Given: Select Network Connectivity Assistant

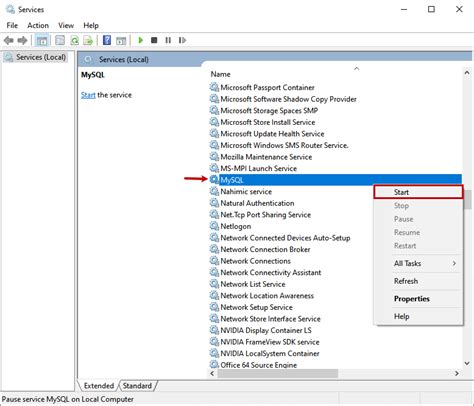Looking at the screenshot, I should [271, 272].
